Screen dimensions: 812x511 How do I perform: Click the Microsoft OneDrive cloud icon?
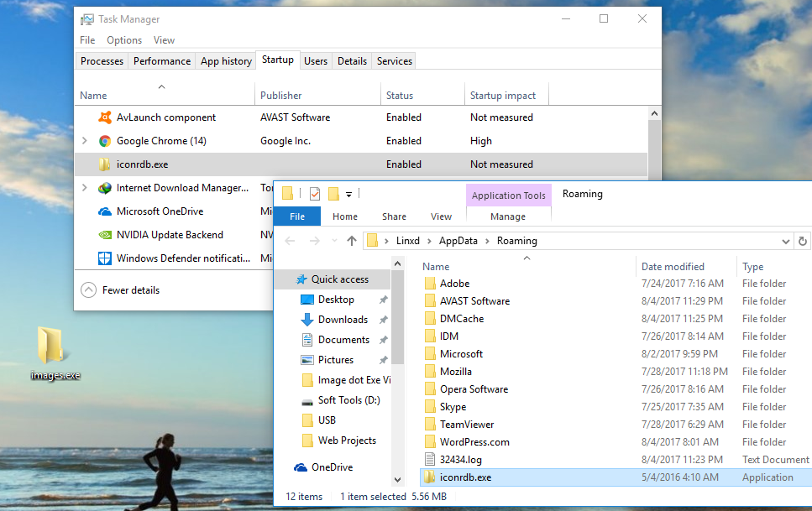(x=105, y=211)
